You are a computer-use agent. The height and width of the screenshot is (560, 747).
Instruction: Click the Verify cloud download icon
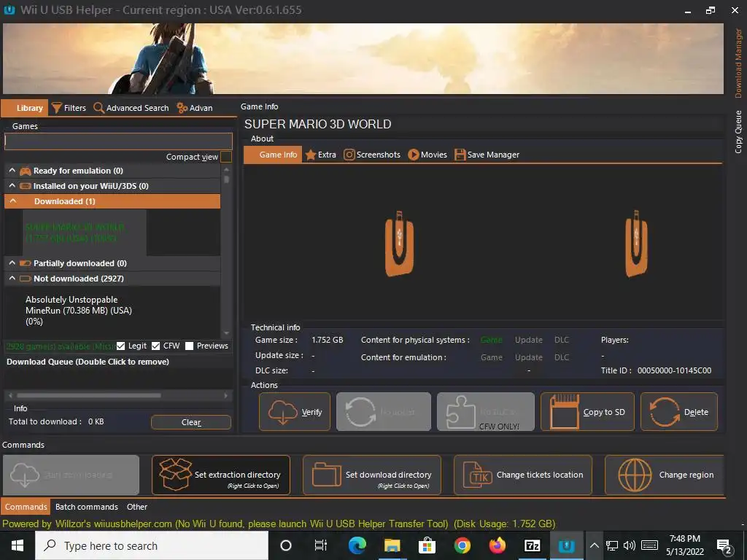point(282,412)
